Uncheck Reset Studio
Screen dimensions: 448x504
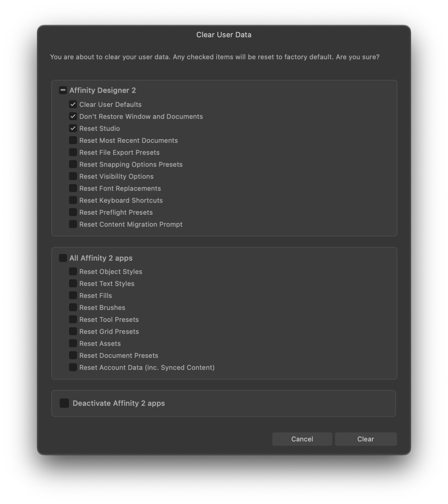click(x=73, y=128)
